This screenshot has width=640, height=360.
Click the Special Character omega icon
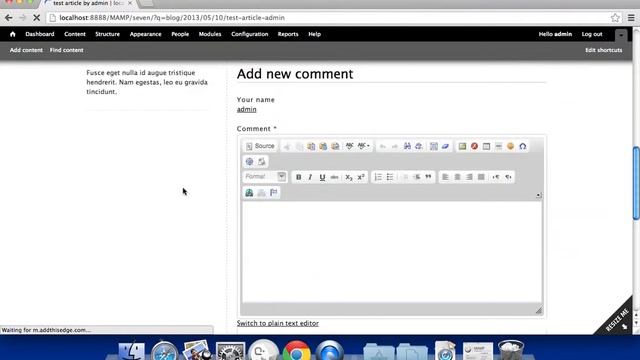coord(522,146)
